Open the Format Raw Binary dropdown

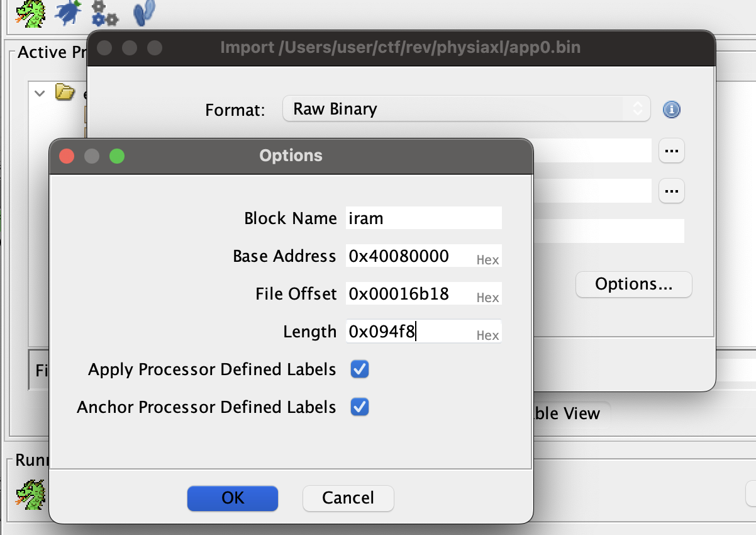[465, 109]
